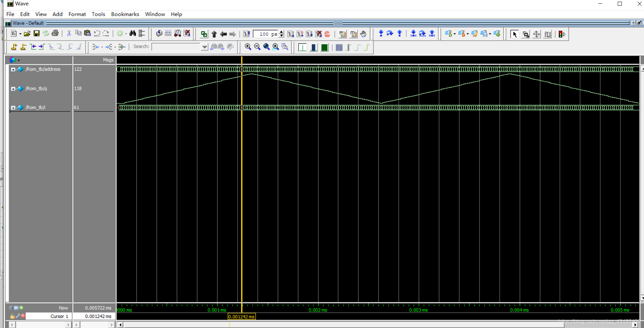Click the yellow 0.001242 ms cursor marker

pos(242,317)
